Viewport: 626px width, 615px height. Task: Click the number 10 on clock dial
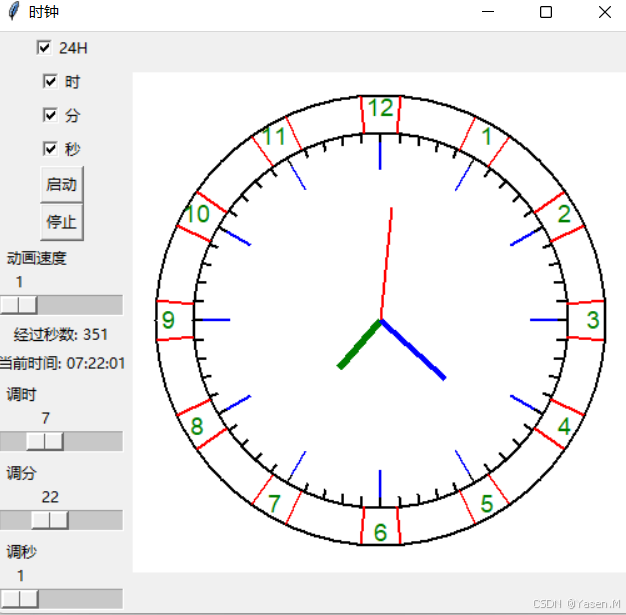click(197, 214)
